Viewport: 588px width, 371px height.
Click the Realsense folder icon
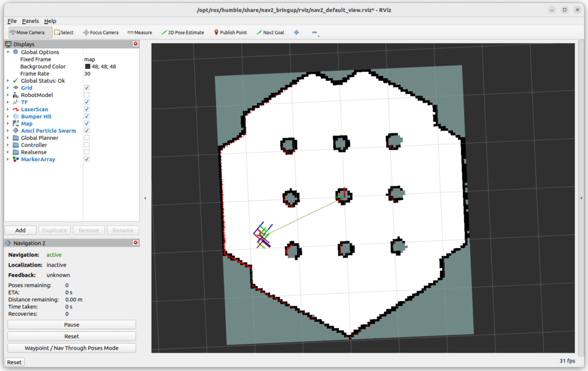pos(16,152)
